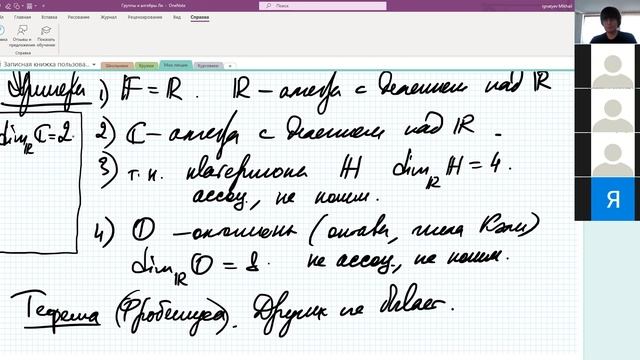
Task: Click the grid layout icon in the title bar
Action: pos(29,6)
